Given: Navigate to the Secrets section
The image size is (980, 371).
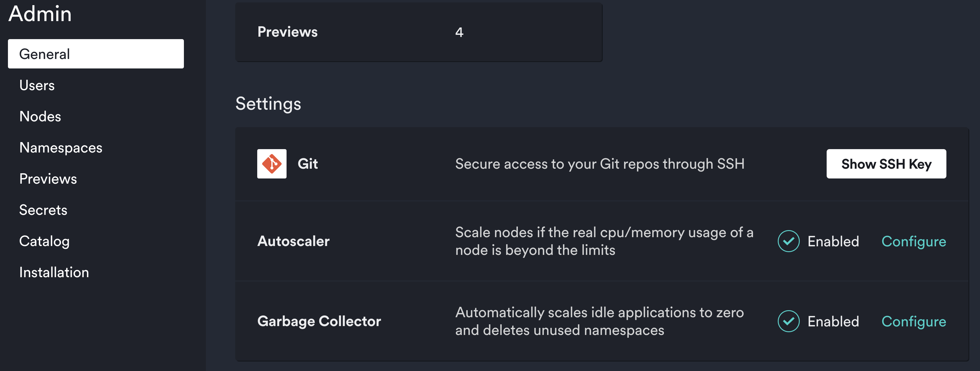Looking at the screenshot, I should pos(42,210).
